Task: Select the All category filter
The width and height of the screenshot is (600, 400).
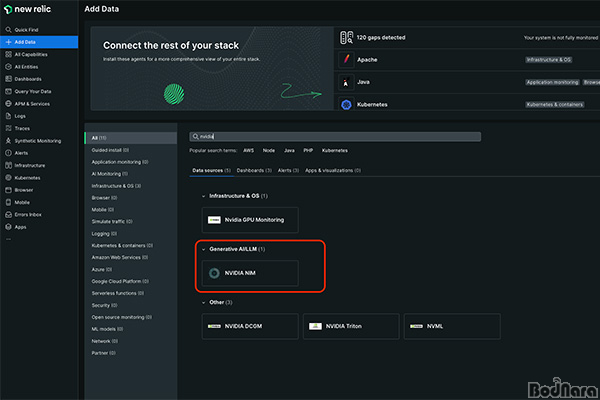Action: [x=130, y=138]
